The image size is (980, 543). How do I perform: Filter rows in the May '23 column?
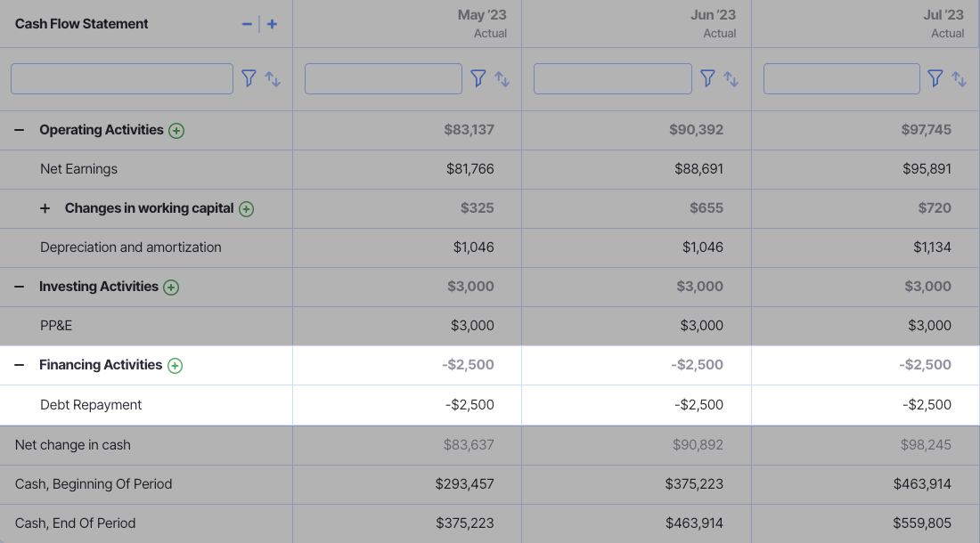[x=478, y=78]
